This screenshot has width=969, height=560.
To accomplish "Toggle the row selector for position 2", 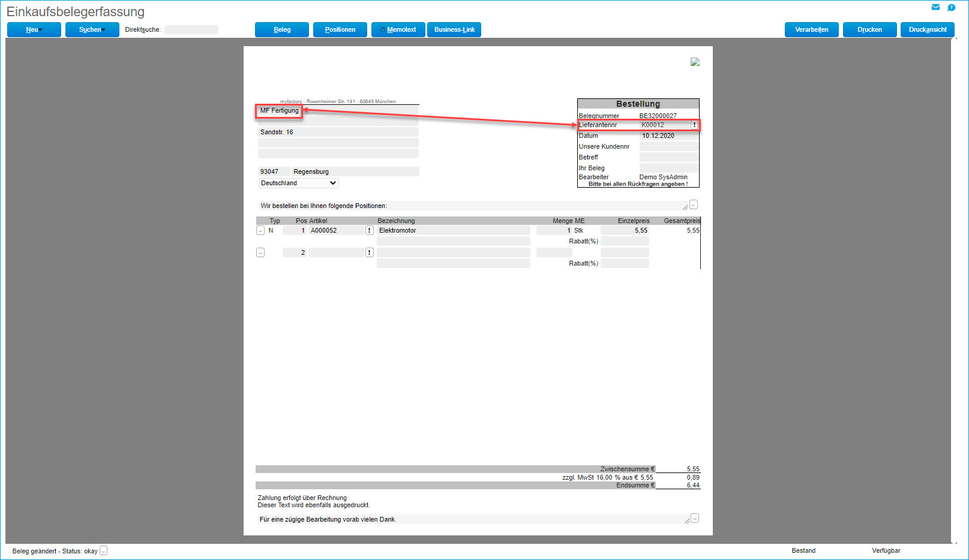I will coord(260,252).
